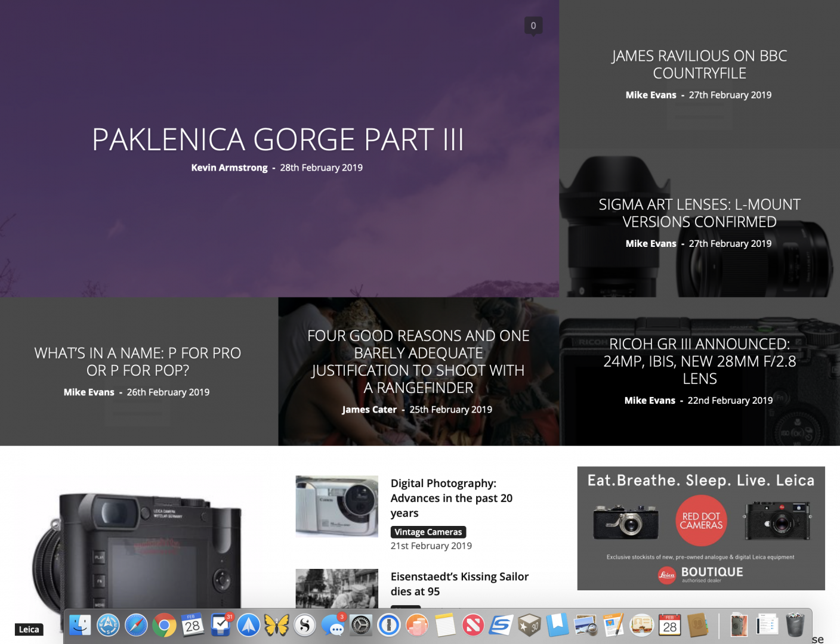The image size is (840, 644).
Task: Launch Day One blue bookmark icon
Action: pos(557,625)
